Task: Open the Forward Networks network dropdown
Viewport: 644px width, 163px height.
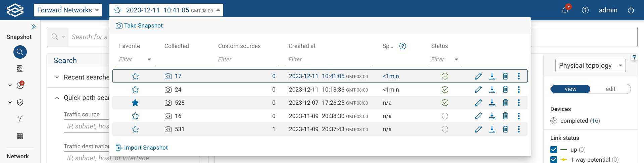Action: pyautogui.click(x=68, y=10)
